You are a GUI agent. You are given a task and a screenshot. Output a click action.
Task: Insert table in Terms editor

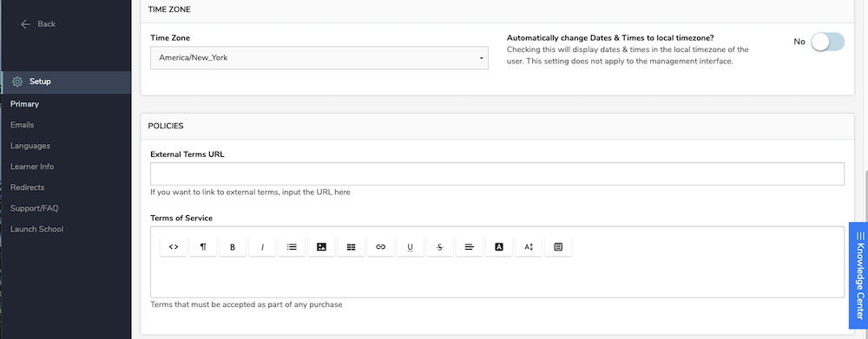click(351, 247)
